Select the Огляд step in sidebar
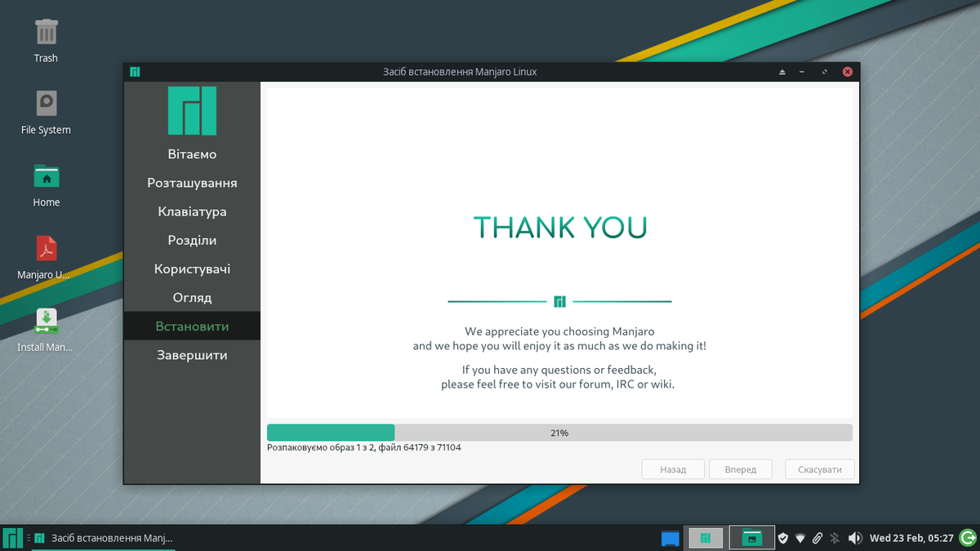980x551 pixels. (192, 297)
